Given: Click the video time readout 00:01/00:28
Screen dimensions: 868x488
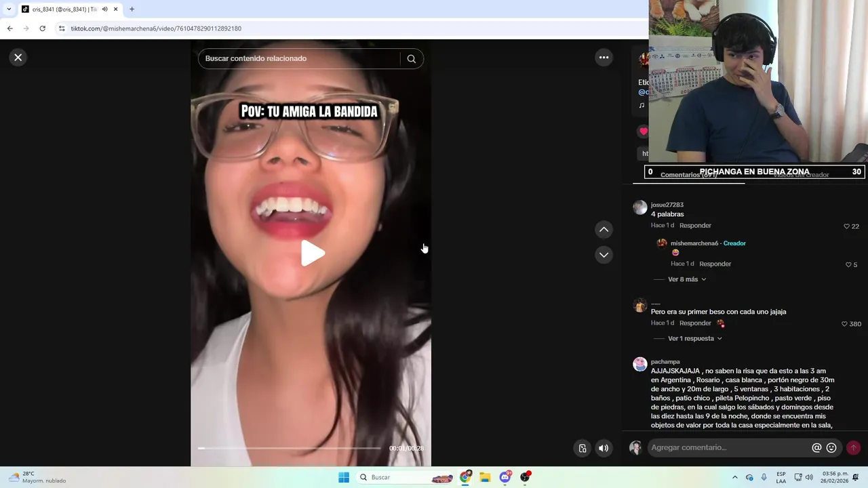Looking at the screenshot, I should tap(406, 449).
